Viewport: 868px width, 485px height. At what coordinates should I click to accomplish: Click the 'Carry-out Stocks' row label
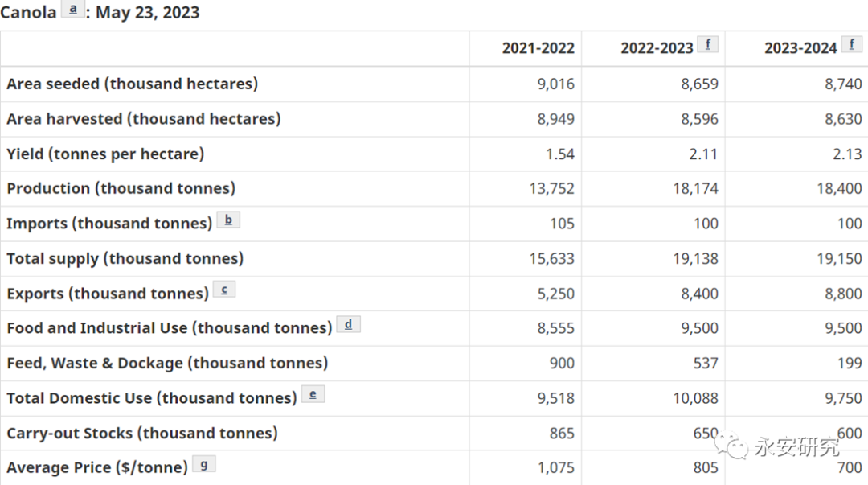[x=141, y=433]
